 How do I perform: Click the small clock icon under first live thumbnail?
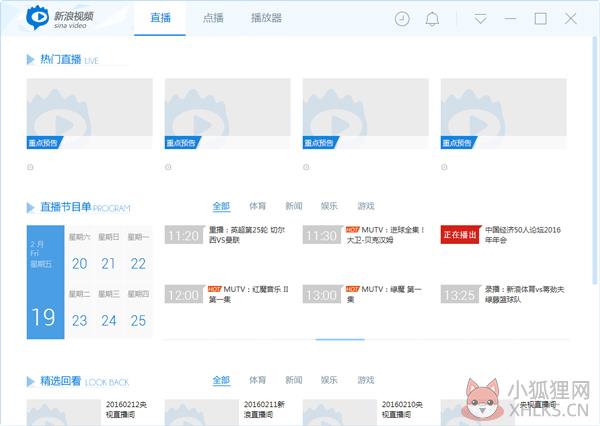point(30,167)
